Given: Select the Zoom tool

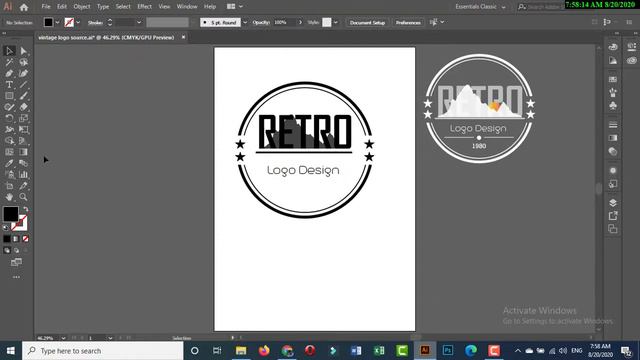Looking at the screenshot, I should pos(23,197).
